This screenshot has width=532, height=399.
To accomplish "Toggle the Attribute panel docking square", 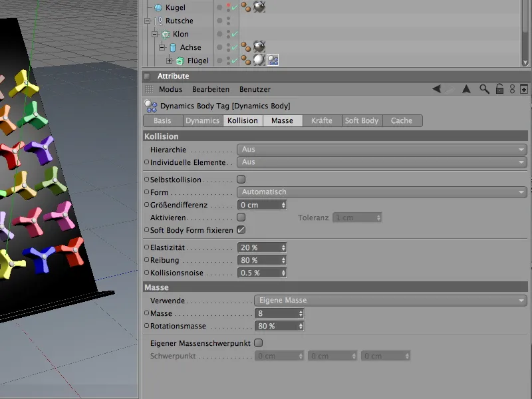I will (147, 76).
